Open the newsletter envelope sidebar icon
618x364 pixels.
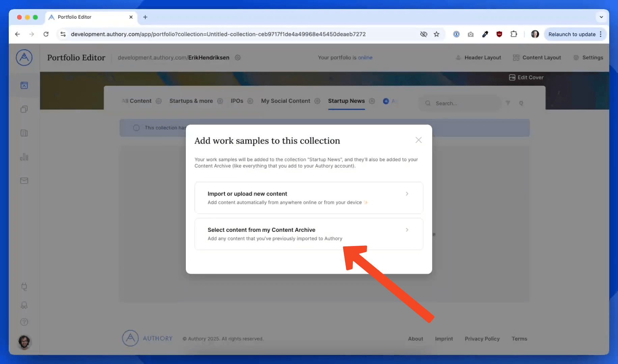(x=24, y=181)
